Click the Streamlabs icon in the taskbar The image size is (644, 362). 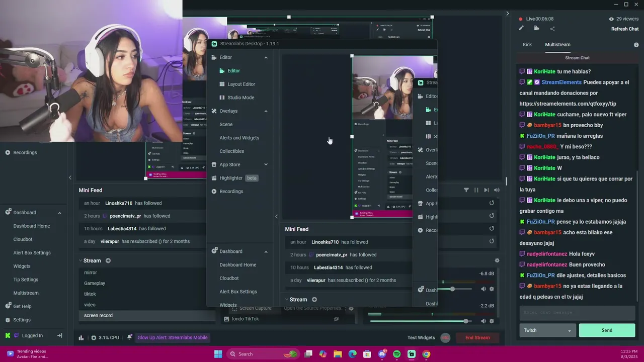click(x=412, y=354)
